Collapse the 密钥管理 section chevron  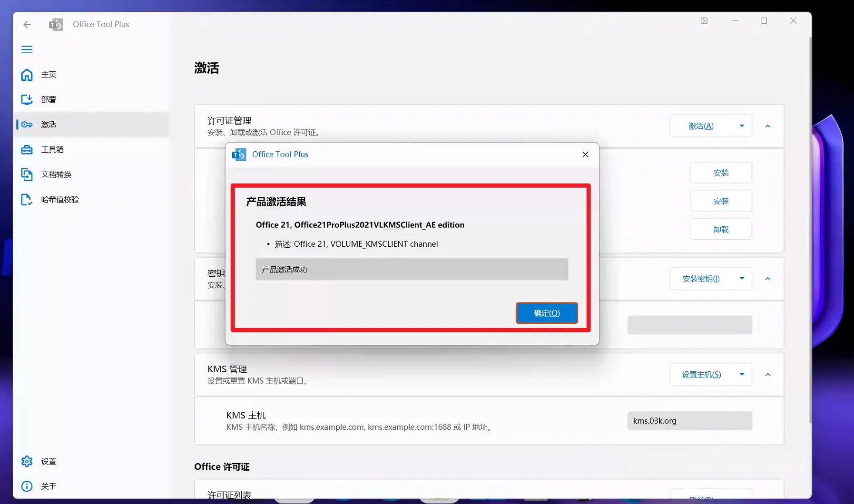pyautogui.click(x=767, y=279)
